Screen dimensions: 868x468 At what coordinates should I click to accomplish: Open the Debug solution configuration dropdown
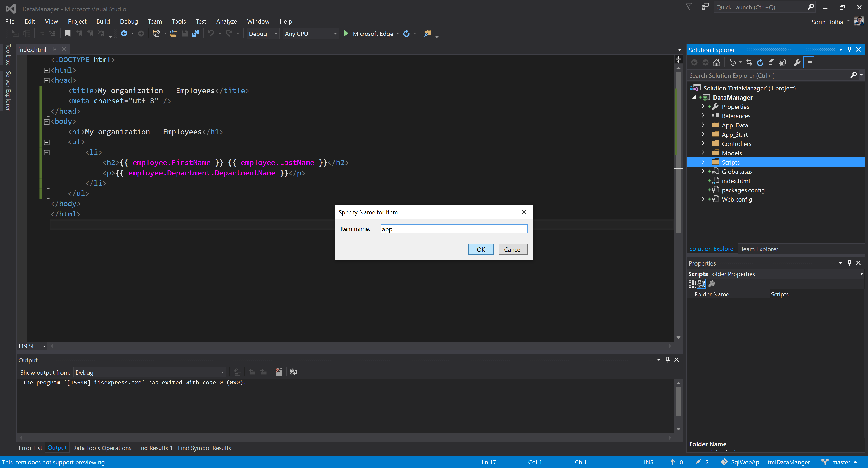(263, 34)
